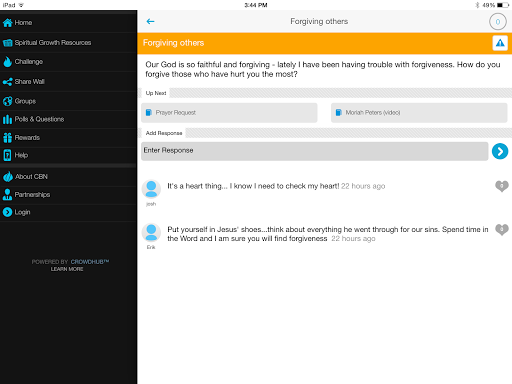Open the Prayer Request up next card
512x384 pixels.
(x=229, y=113)
